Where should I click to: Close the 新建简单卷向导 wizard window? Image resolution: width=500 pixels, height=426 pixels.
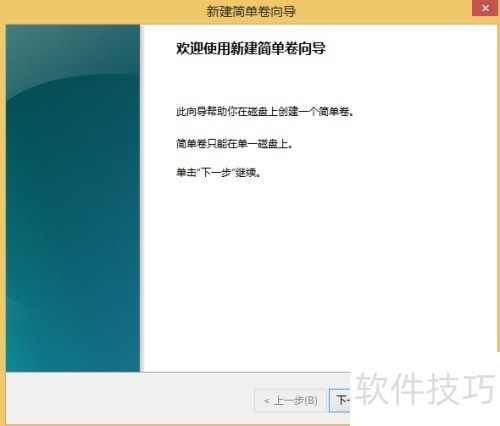485,8
